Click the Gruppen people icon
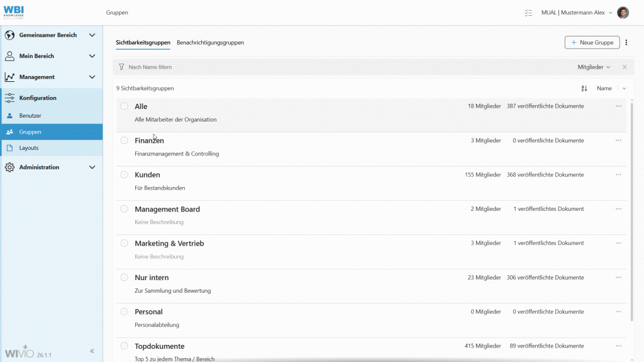Viewport: 644px width, 362px height. [10, 132]
